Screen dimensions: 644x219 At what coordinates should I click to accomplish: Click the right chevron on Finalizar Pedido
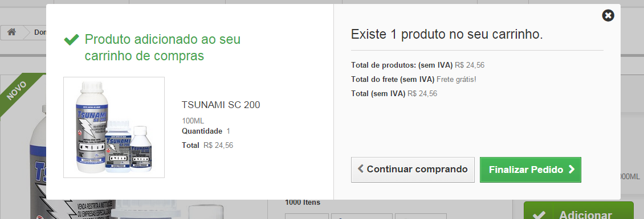pos(571,170)
